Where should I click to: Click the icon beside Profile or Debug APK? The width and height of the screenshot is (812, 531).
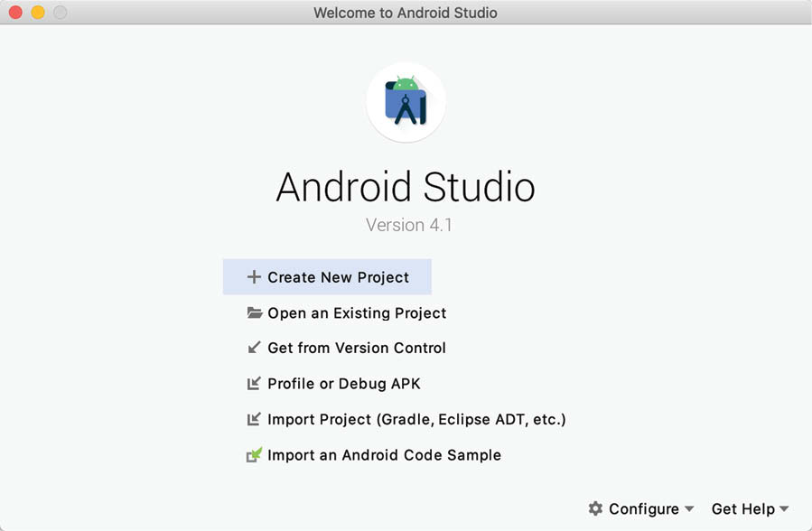tap(254, 383)
